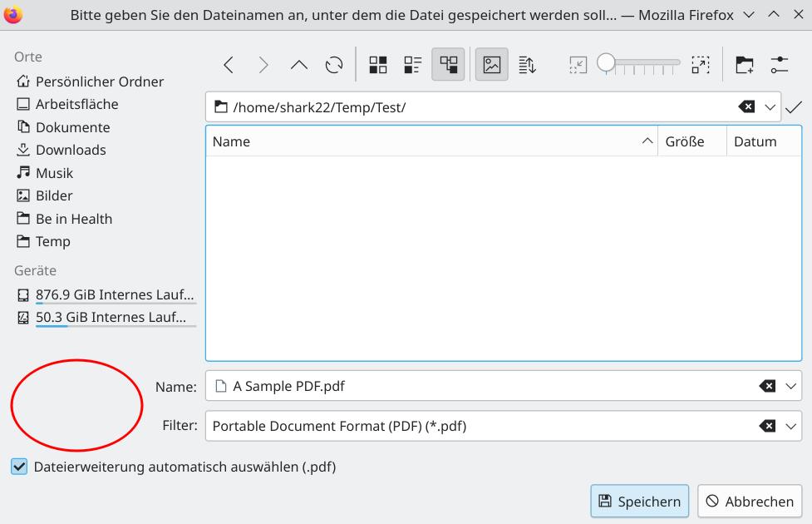Confirm the path with the checkmark
The image size is (812, 524).
coord(794,107)
